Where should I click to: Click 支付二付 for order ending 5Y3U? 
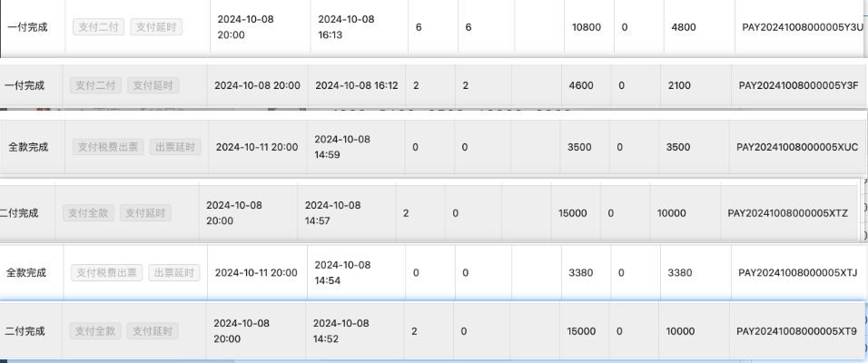(98, 27)
